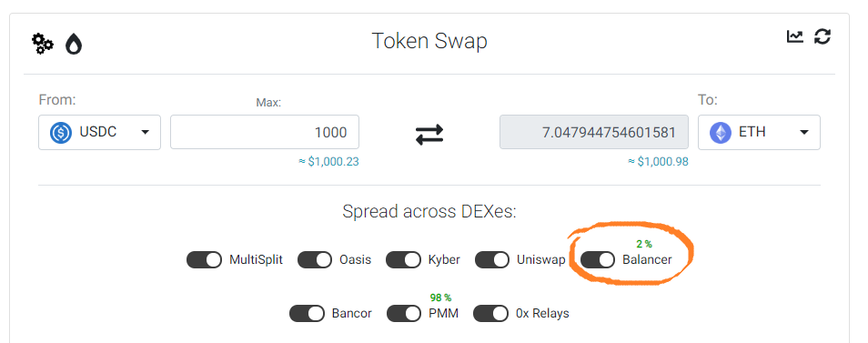
Task: Toggle the PMM switch
Action: (404, 314)
